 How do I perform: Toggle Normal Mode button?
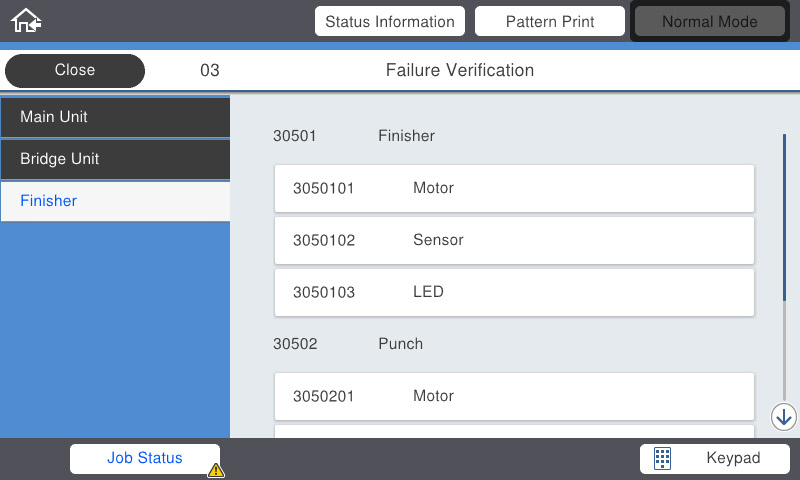[710, 21]
